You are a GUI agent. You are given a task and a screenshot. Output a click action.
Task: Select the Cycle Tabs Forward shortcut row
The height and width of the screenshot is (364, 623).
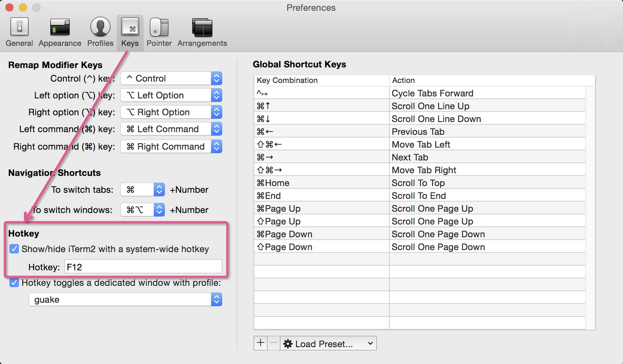[x=420, y=93]
